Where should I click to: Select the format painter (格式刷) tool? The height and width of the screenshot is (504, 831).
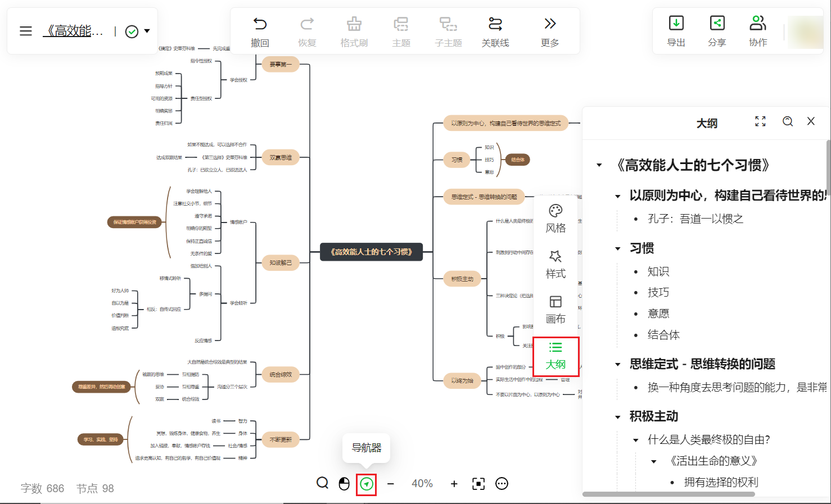click(354, 24)
